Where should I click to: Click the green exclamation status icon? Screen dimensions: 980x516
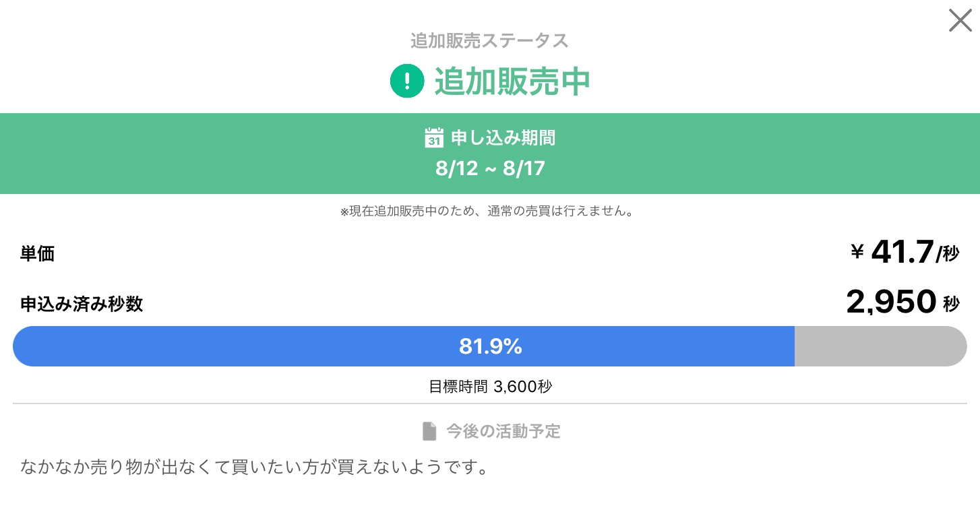pos(407,81)
